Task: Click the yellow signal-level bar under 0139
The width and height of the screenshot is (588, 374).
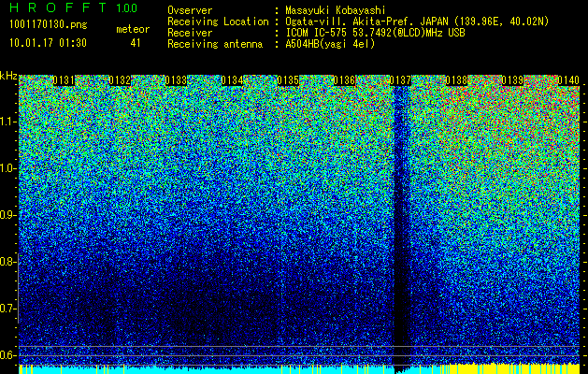Action: tap(512, 369)
